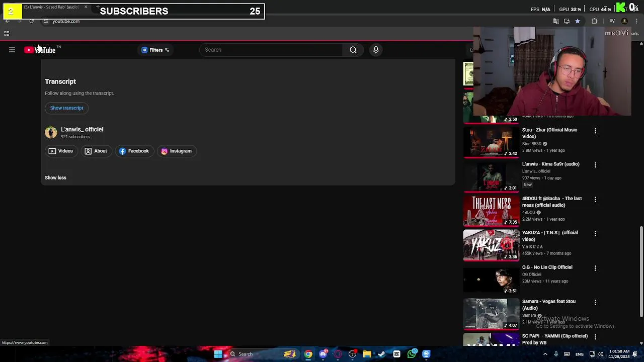This screenshot has height=362, width=644.
Task: Open Chrome from the taskbar
Action: [308, 354]
